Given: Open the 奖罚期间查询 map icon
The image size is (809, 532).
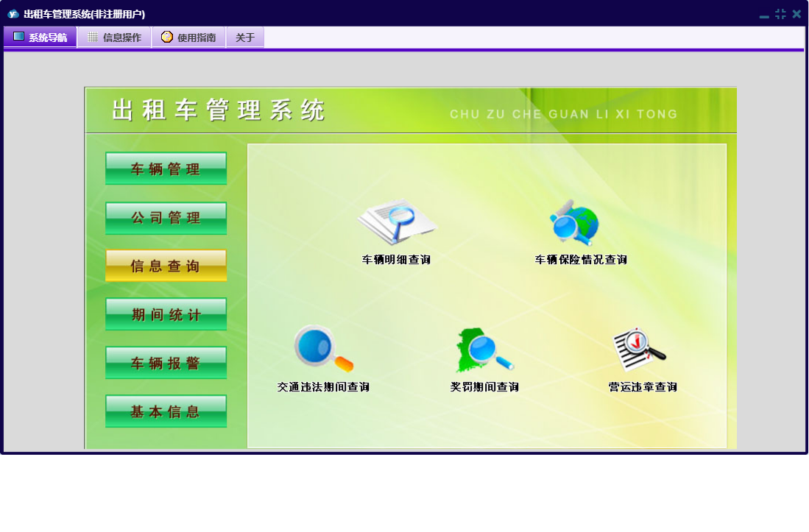Looking at the screenshot, I should [x=484, y=350].
